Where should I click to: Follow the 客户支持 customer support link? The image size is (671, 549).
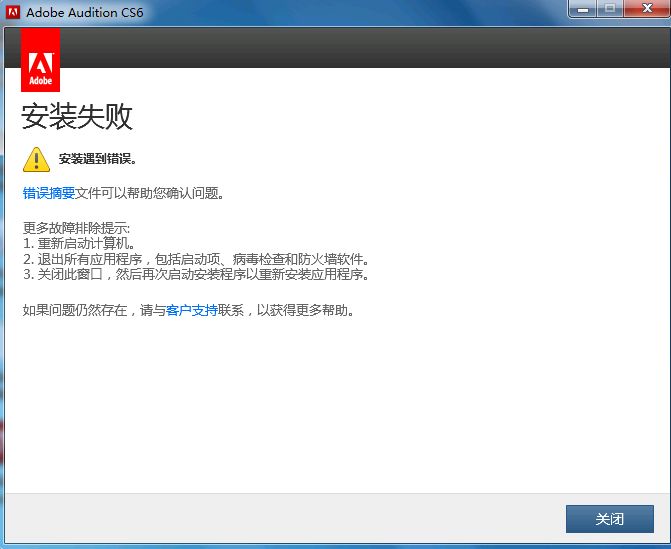pos(192,310)
